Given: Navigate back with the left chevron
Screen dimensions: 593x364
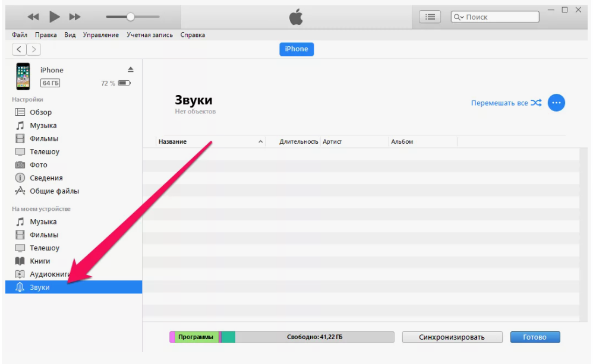Looking at the screenshot, I should click(20, 49).
